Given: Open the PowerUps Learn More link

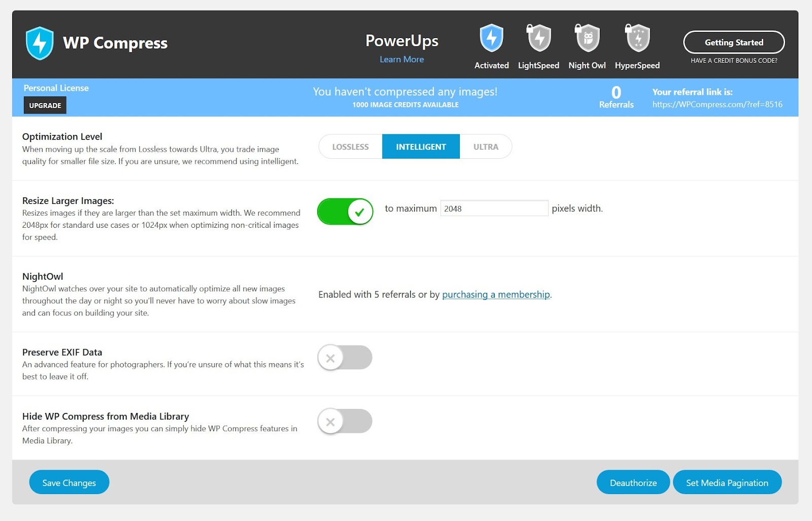Looking at the screenshot, I should (x=401, y=59).
